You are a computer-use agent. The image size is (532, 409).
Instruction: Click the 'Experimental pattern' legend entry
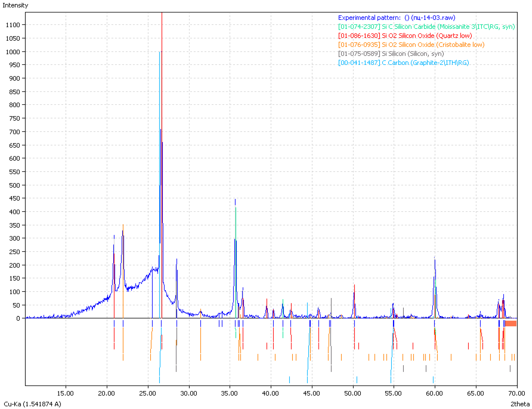(397, 18)
